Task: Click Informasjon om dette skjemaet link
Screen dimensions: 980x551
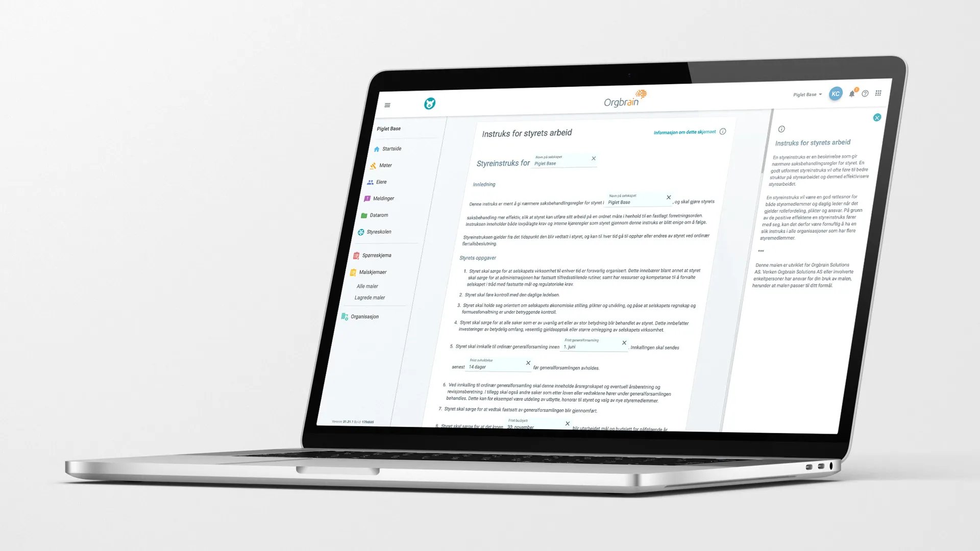Action: [683, 132]
